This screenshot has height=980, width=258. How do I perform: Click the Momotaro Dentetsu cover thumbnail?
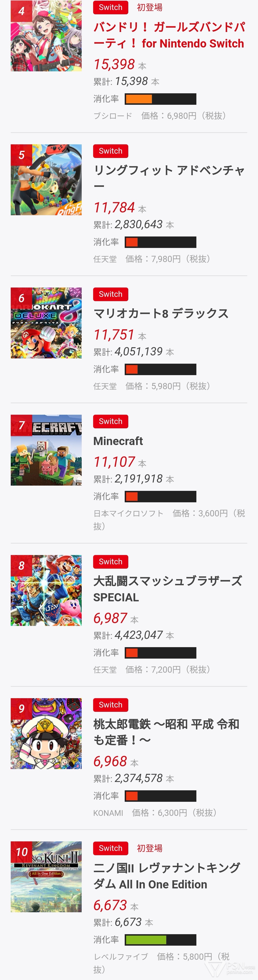(x=46, y=733)
